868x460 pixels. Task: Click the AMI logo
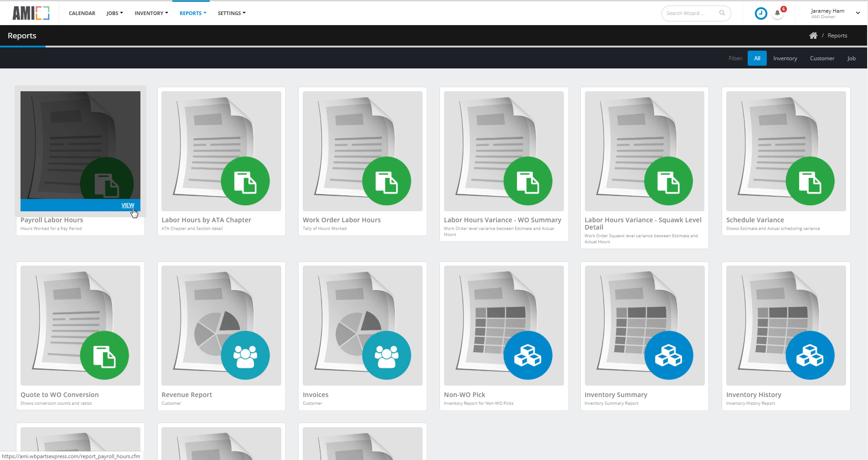pos(31,13)
